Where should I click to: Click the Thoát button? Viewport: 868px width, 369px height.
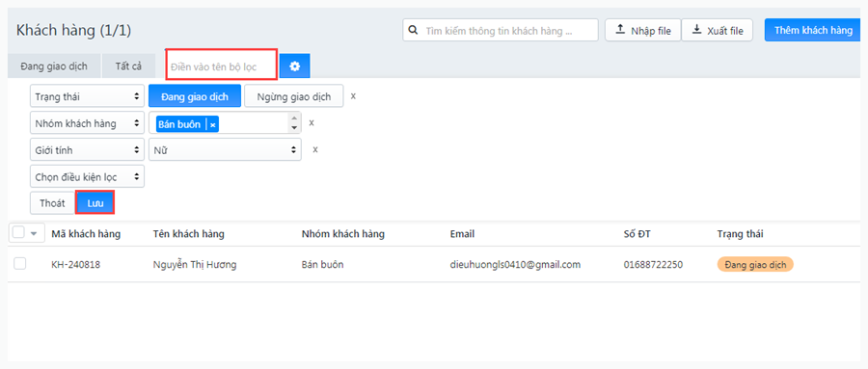click(52, 203)
